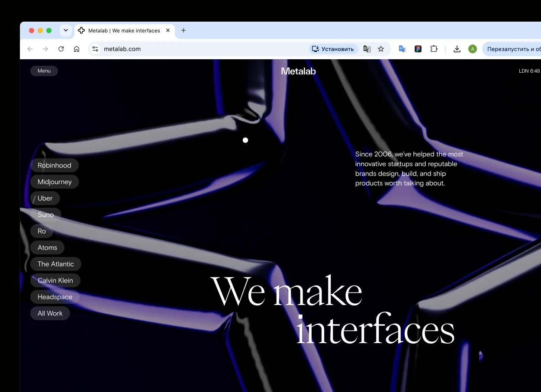Open the Extensions puzzle icon
The image size is (541, 392).
(434, 49)
